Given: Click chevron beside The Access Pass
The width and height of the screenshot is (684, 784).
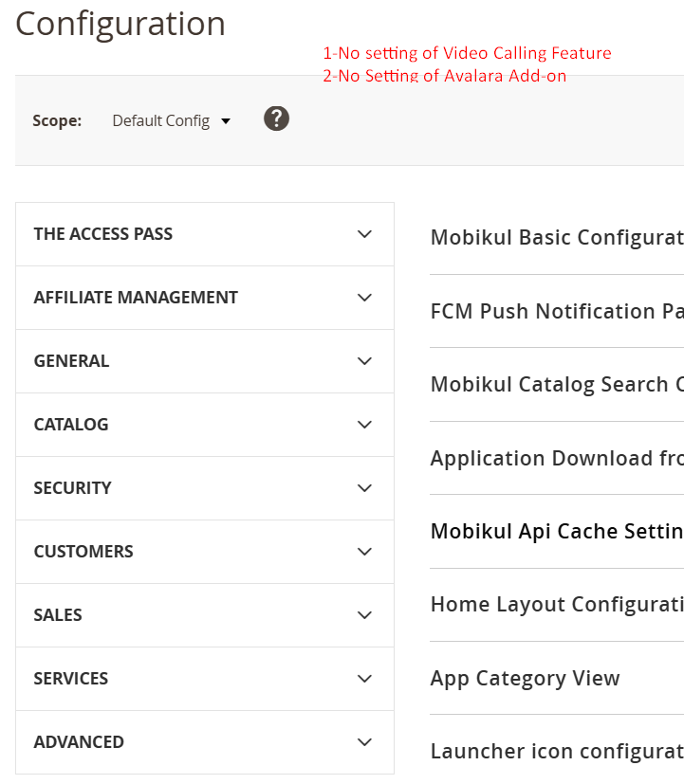Looking at the screenshot, I should pyautogui.click(x=364, y=234).
